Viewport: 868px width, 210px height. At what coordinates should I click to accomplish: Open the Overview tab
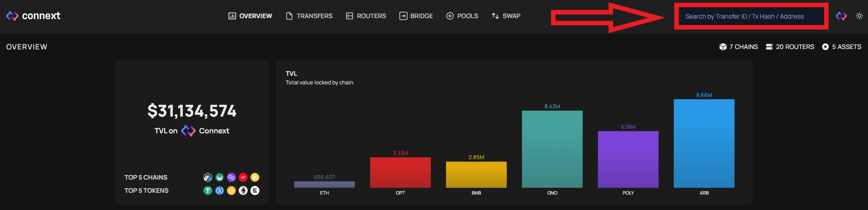click(250, 16)
